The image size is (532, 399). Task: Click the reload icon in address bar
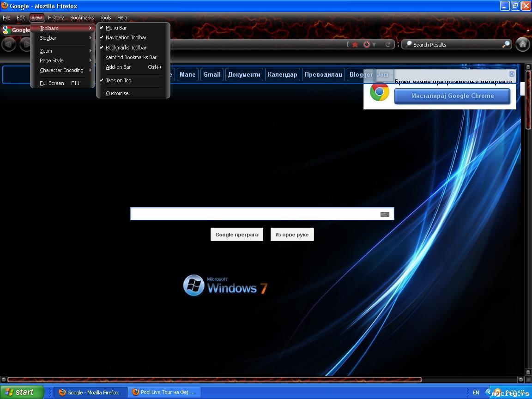(387, 44)
